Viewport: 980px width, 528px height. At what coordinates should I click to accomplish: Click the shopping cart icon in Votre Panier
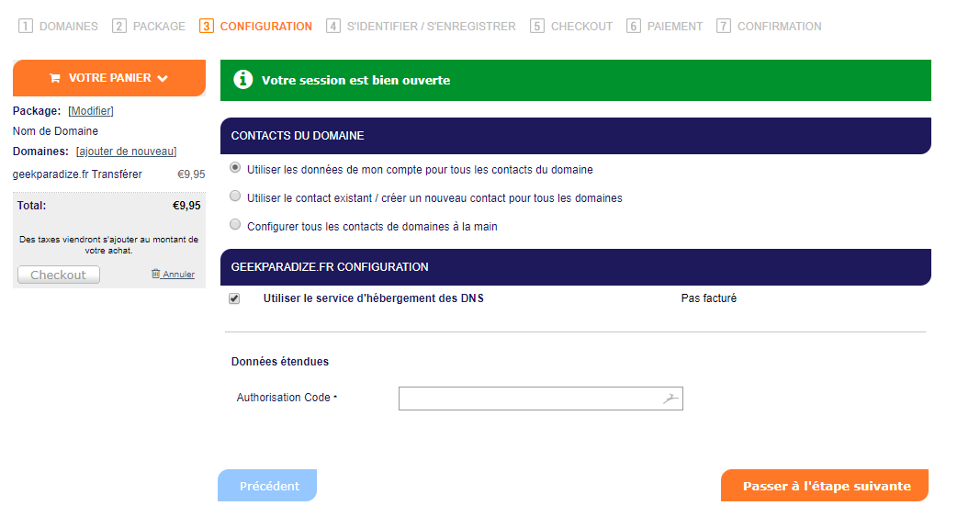pyautogui.click(x=55, y=78)
